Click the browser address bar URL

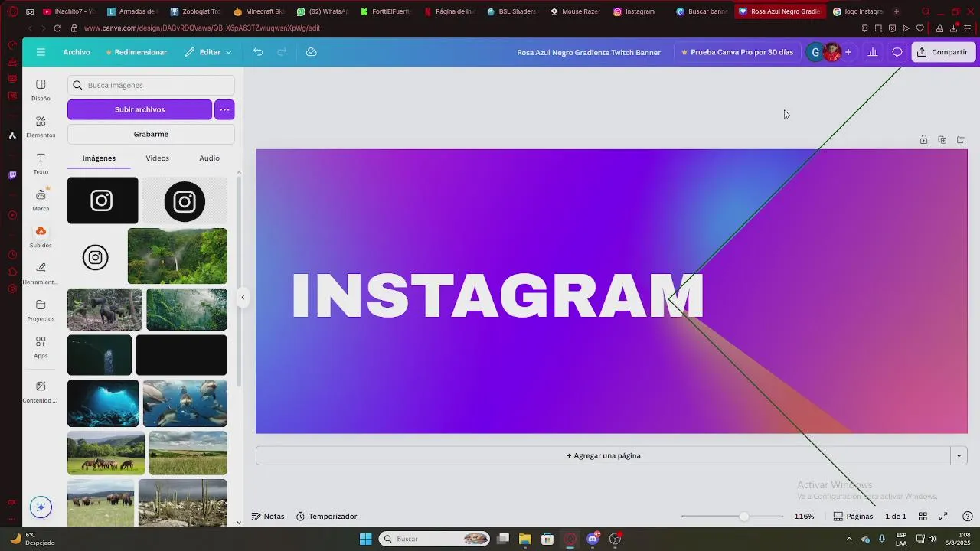[202, 28]
